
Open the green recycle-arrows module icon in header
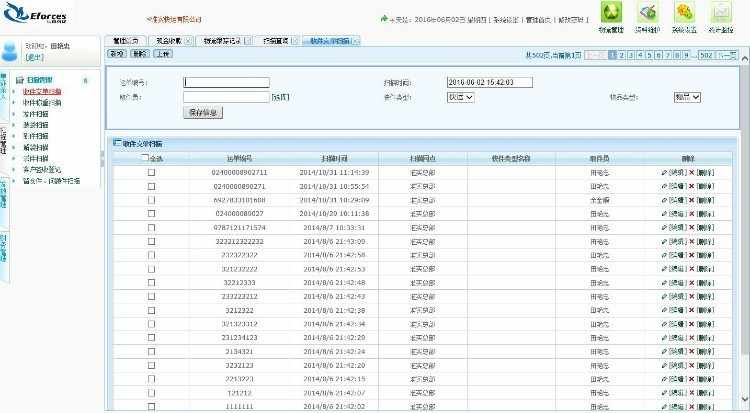point(611,12)
